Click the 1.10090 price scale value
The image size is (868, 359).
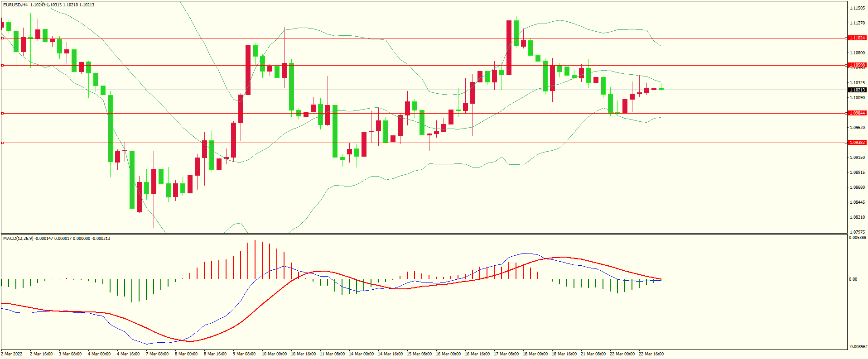coord(858,98)
